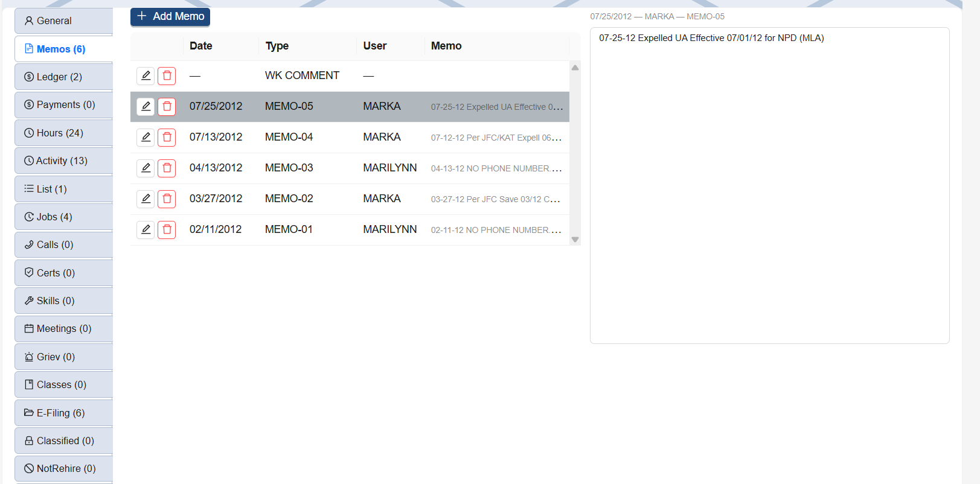
Task: Edit the MEMO-04 row
Action: click(146, 138)
